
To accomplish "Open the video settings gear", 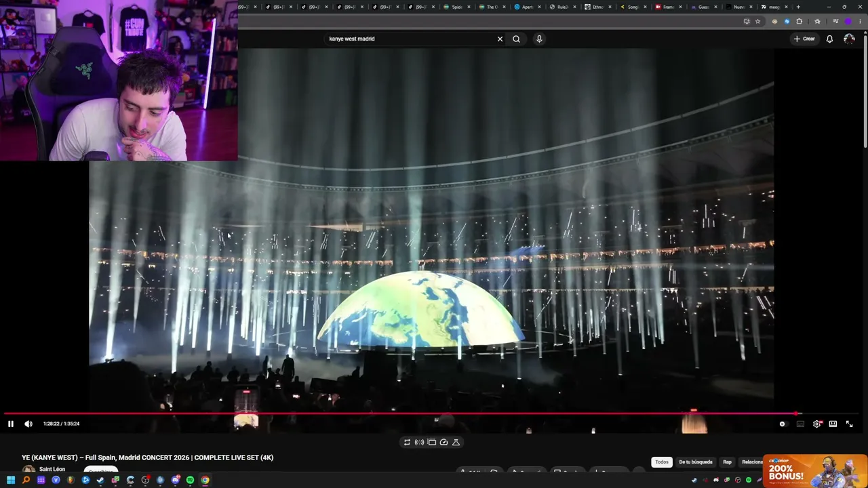I will pyautogui.click(x=816, y=424).
